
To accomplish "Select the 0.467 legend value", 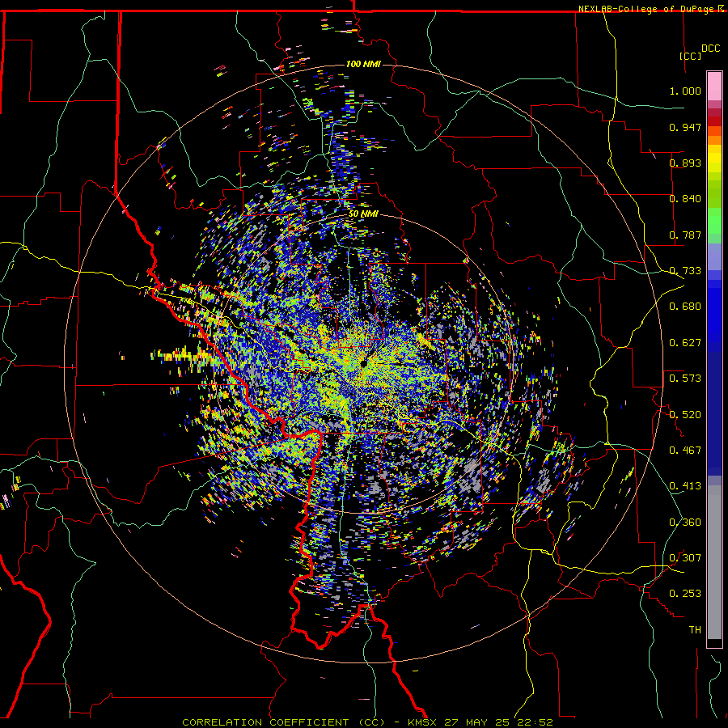I will tap(685, 451).
